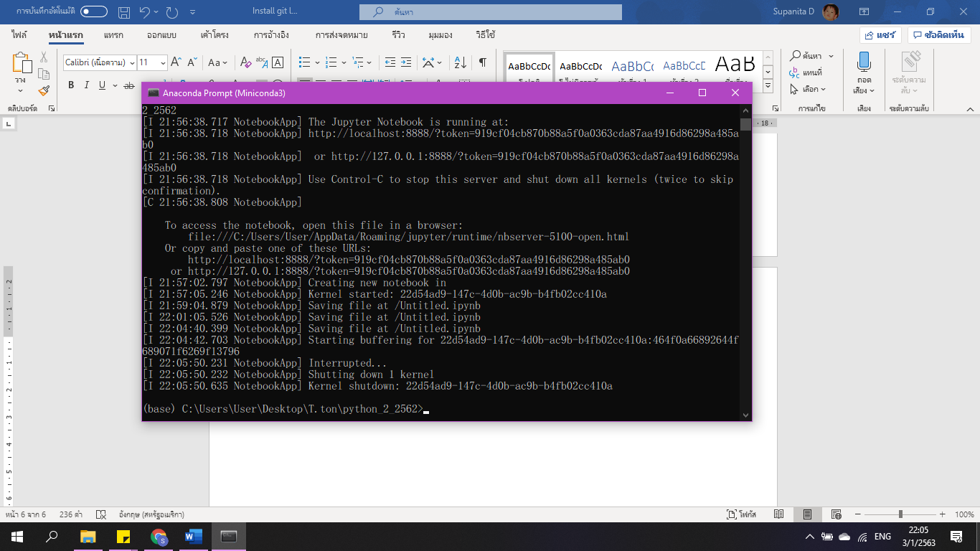Sort text with the A-Z icon
Viewport: 980px width, 551px height.
[461, 62]
